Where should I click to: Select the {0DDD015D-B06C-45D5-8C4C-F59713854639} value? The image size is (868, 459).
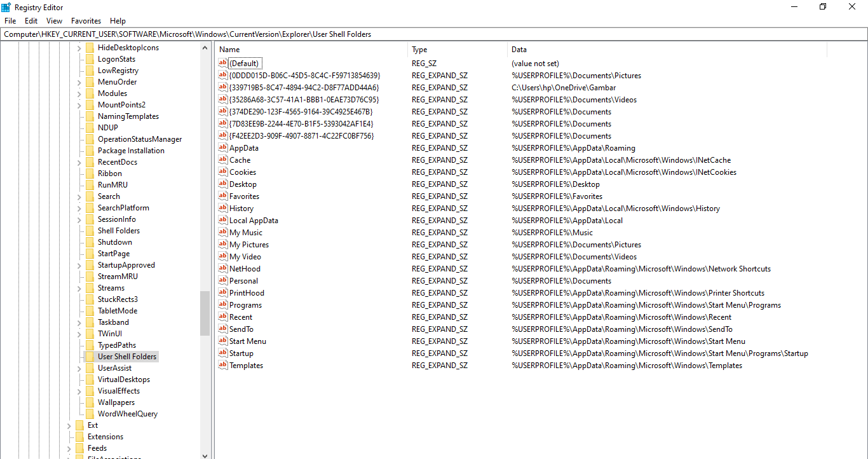[304, 75]
